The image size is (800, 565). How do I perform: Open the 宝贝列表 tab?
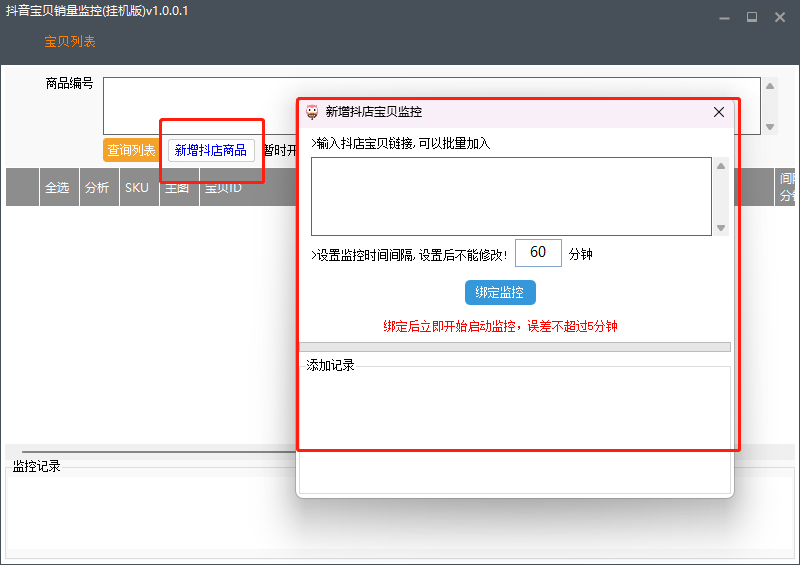[70, 41]
